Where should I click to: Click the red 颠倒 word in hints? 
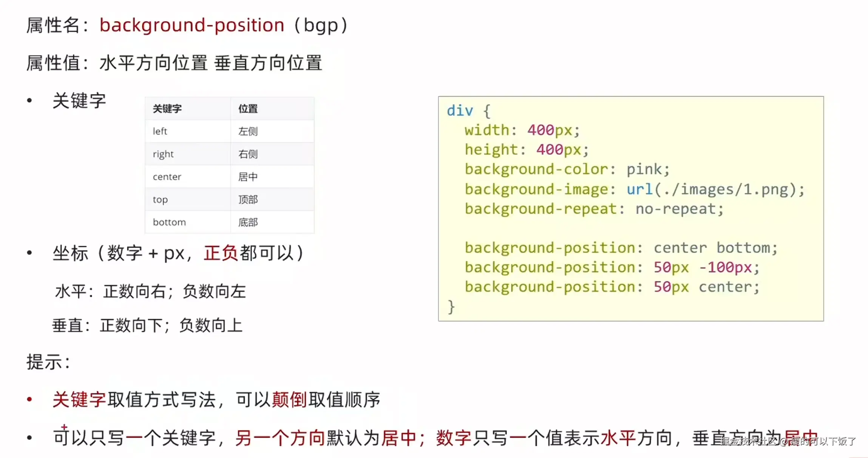289,399
